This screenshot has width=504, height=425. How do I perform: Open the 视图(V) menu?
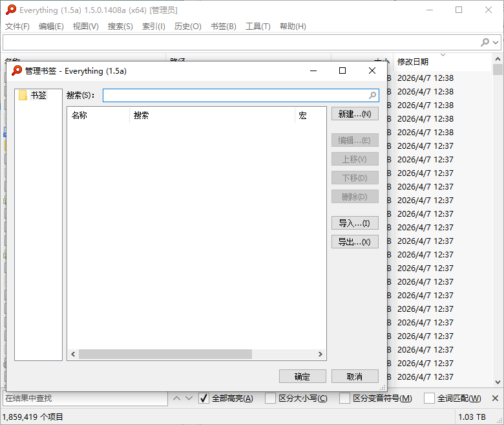pyautogui.click(x=85, y=27)
